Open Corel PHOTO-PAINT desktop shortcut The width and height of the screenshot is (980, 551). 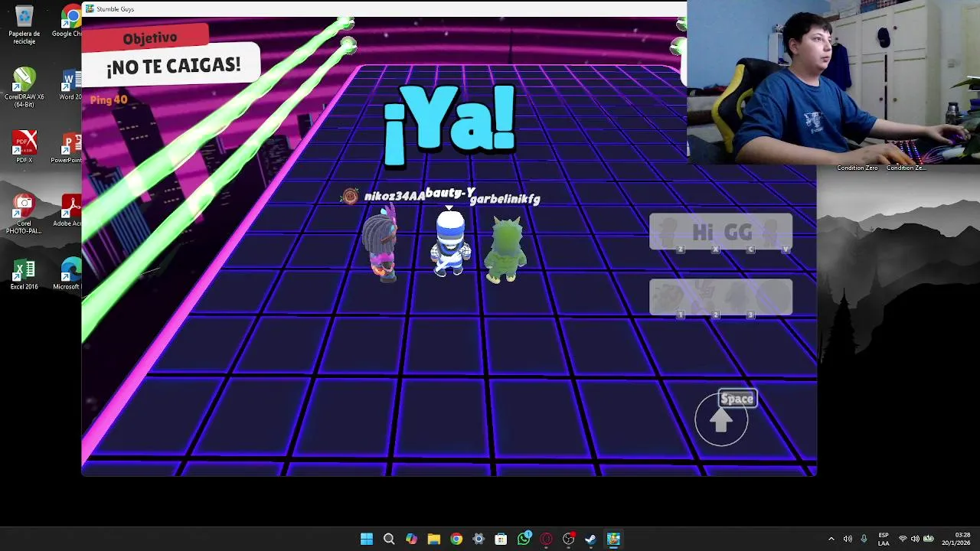click(x=24, y=214)
